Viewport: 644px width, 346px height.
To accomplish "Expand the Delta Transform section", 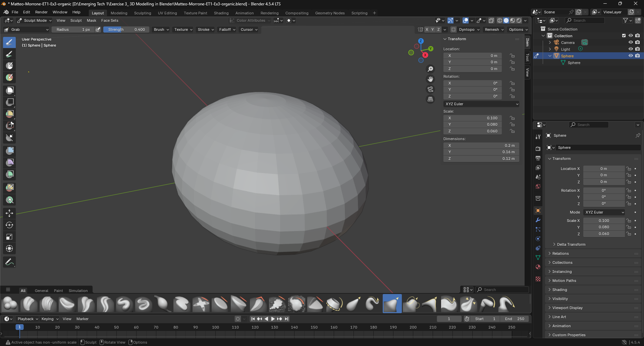I will tap(571, 244).
